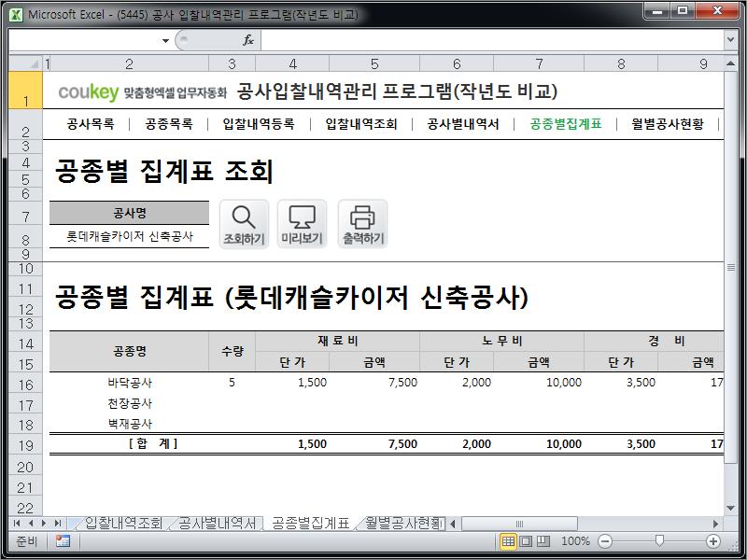
Task: Click the vertical scrollbar thumb
Action: tap(730, 267)
